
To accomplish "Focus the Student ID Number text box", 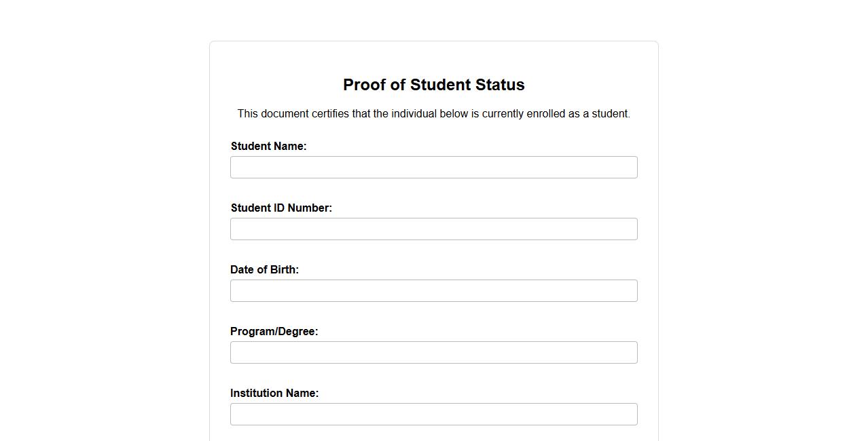I will tap(433, 229).
